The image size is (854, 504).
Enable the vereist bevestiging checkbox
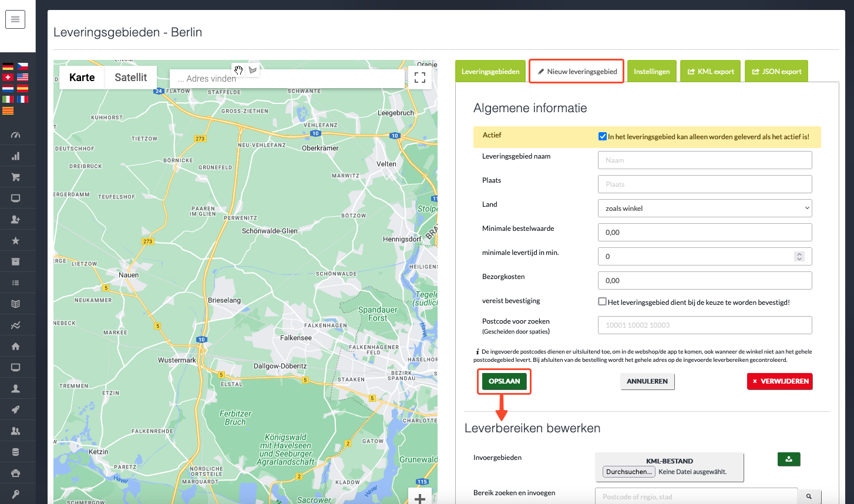(602, 302)
